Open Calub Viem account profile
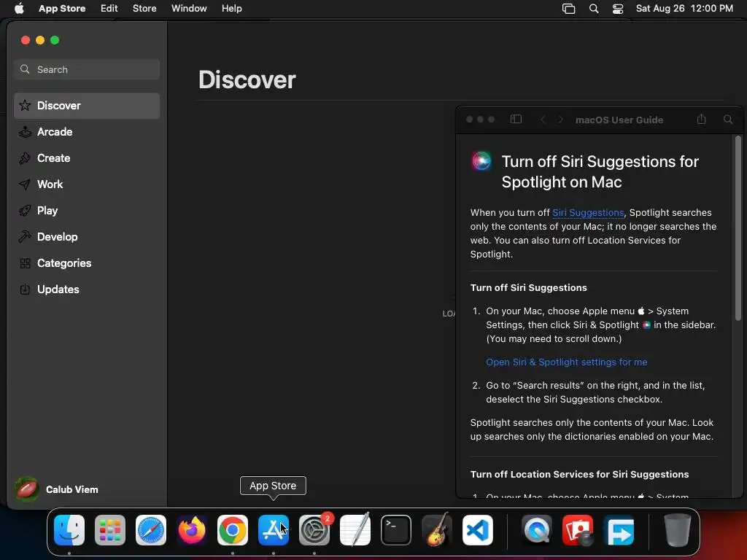747x560 pixels. pyautogui.click(x=57, y=489)
